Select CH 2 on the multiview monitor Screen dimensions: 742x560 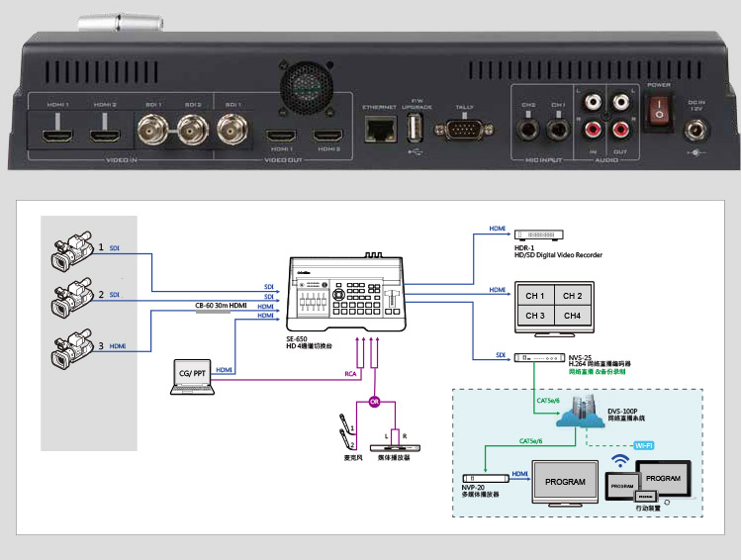click(x=570, y=296)
